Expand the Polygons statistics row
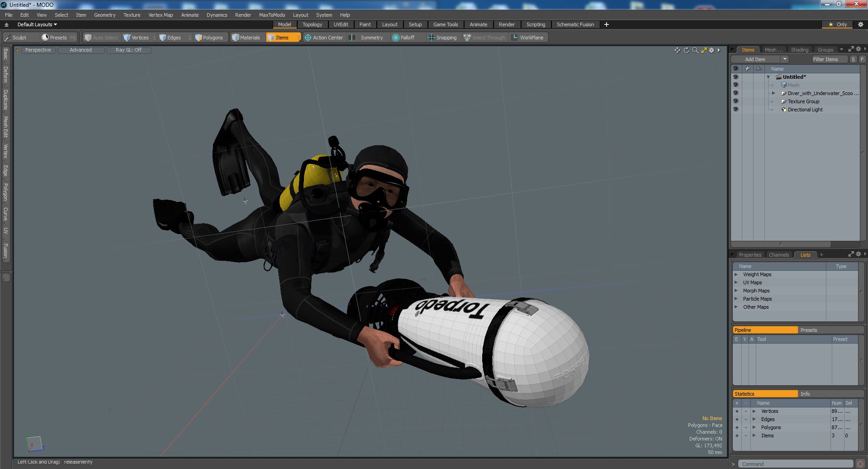 pyautogui.click(x=754, y=427)
